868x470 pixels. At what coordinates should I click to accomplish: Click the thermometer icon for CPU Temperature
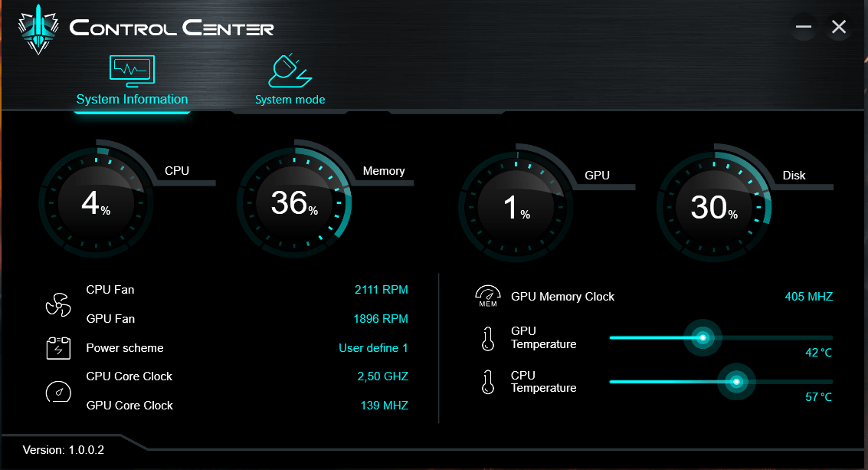click(488, 383)
